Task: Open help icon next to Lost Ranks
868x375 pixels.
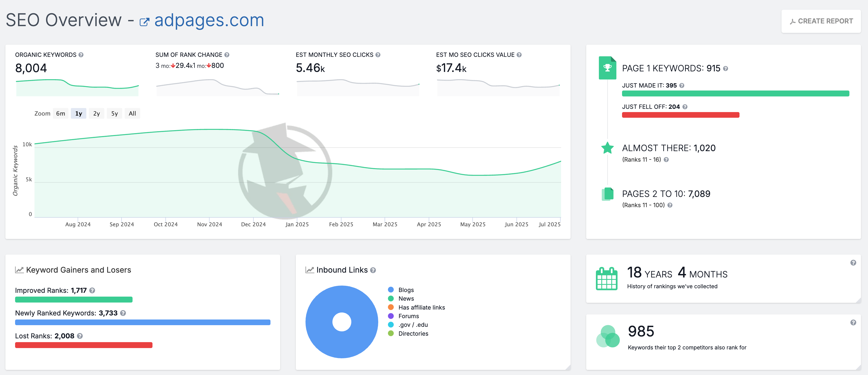Action: point(80,336)
